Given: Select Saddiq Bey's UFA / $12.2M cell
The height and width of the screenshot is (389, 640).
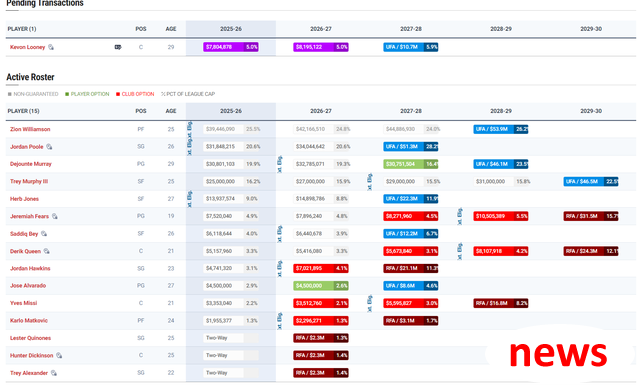Looking at the screenshot, I should [411, 234].
